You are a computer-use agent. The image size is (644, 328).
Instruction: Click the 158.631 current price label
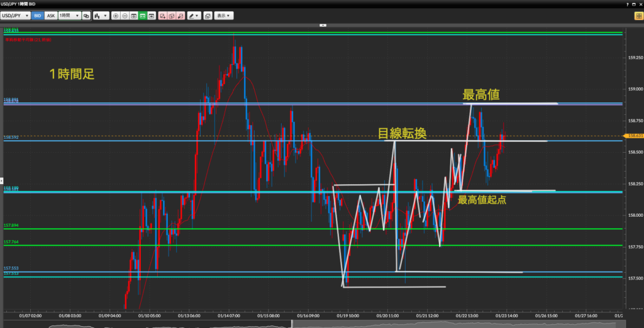point(631,135)
